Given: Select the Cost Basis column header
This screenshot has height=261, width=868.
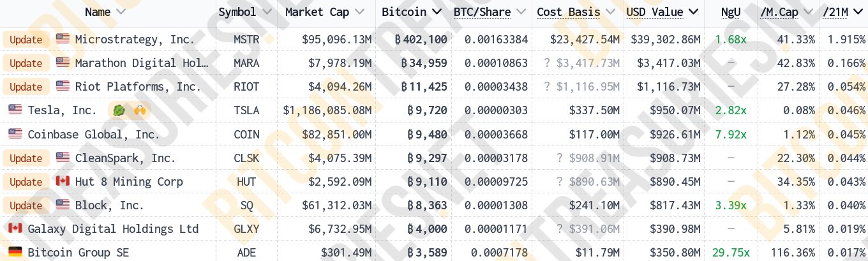Looking at the screenshot, I should [569, 12].
